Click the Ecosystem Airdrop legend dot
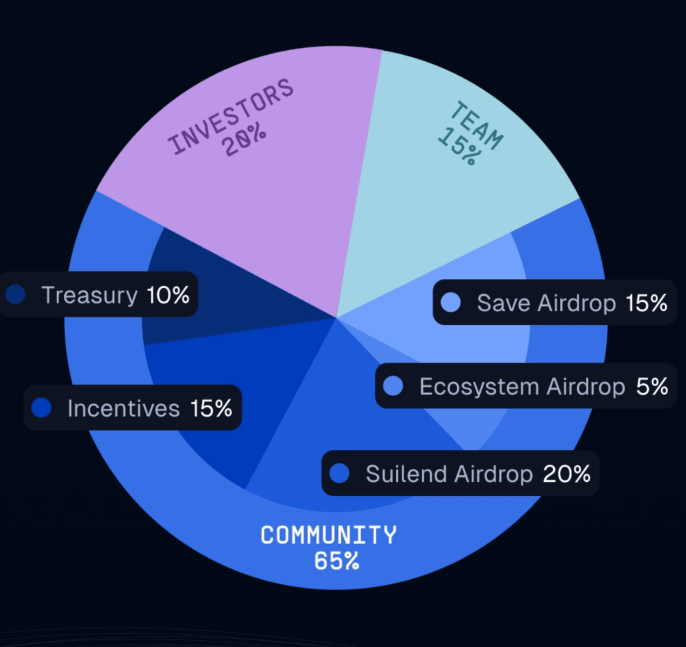The height and width of the screenshot is (647, 686). click(393, 386)
